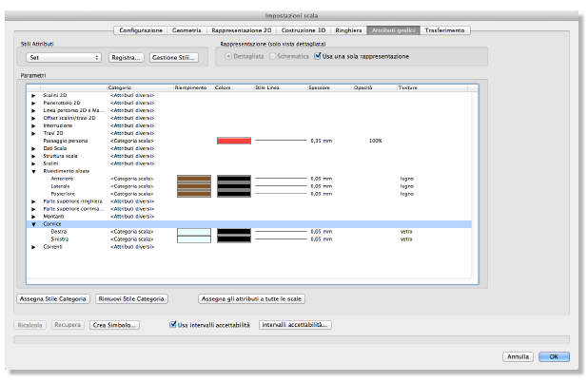Image resolution: width=588 pixels, height=382 pixels.
Task: Open the Set style dropdown
Action: click(x=64, y=57)
